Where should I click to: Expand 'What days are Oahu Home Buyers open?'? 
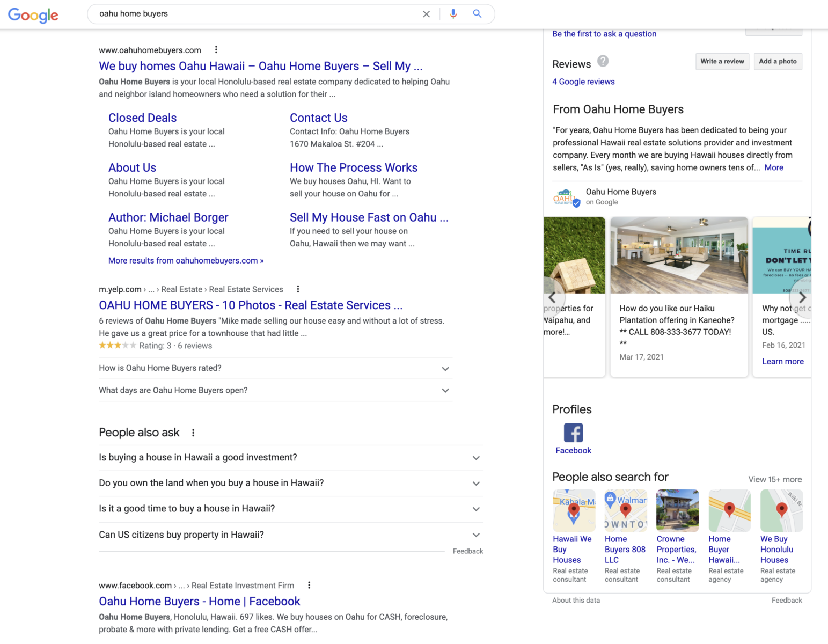coord(275,391)
